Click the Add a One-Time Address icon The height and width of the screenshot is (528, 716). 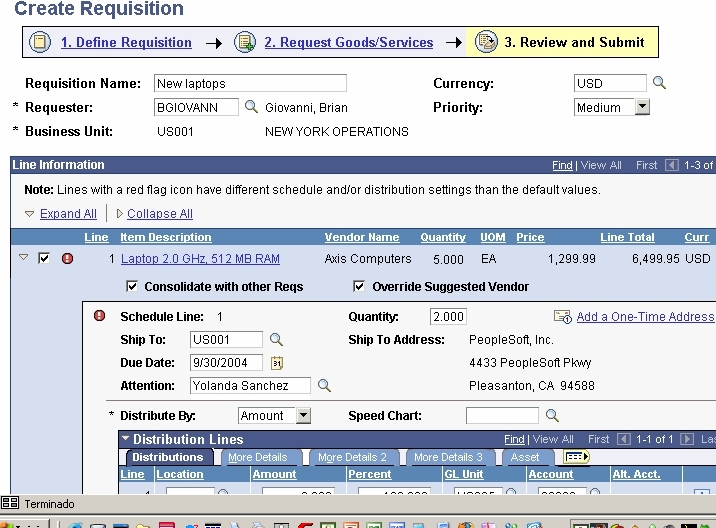[563, 317]
